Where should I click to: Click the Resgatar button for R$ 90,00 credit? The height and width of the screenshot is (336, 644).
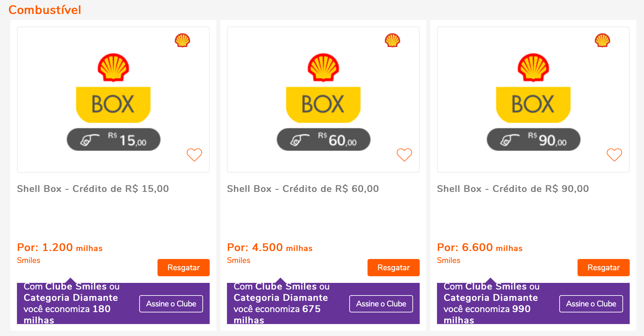[x=603, y=268]
